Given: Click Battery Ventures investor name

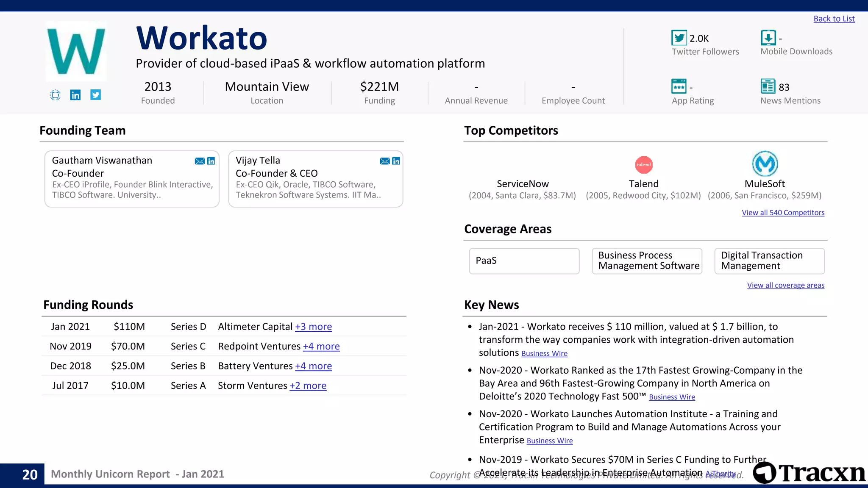Looking at the screenshot, I should pos(256,366).
